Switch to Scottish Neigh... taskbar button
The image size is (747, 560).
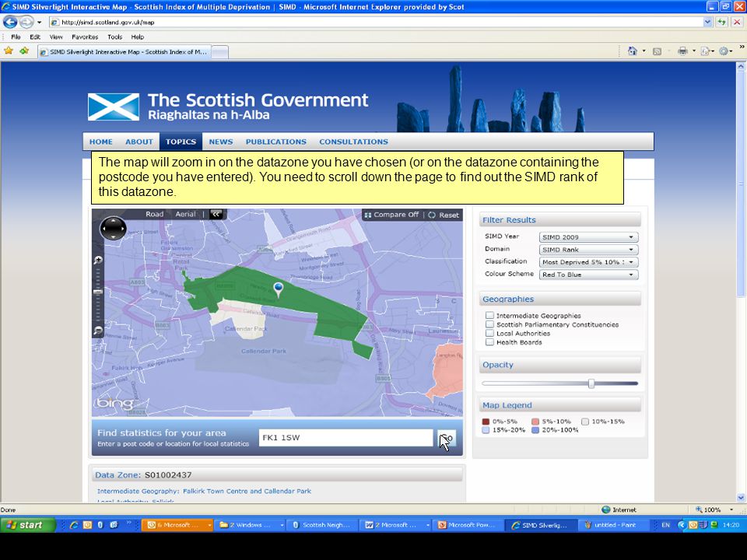pyautogui.click(x=322, y=525)
